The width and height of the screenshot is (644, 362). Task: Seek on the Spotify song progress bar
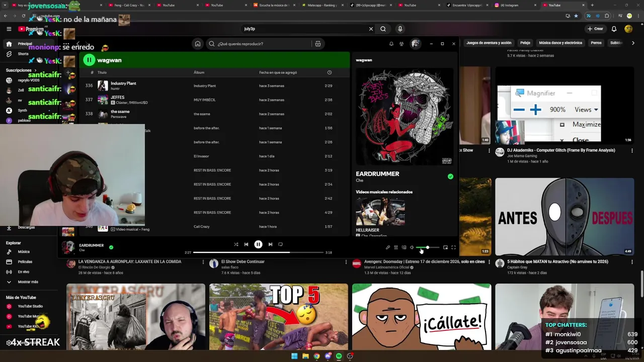click(258, 252)
